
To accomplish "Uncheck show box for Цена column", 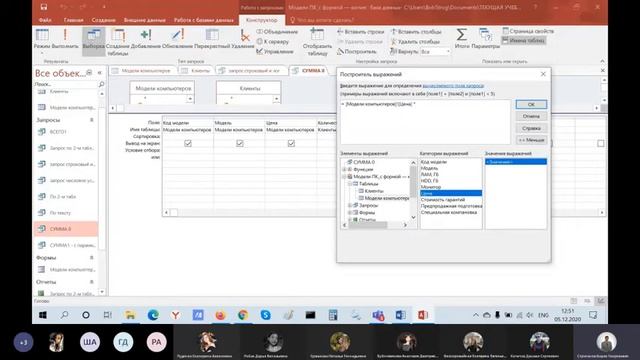I will pos(291,143).
